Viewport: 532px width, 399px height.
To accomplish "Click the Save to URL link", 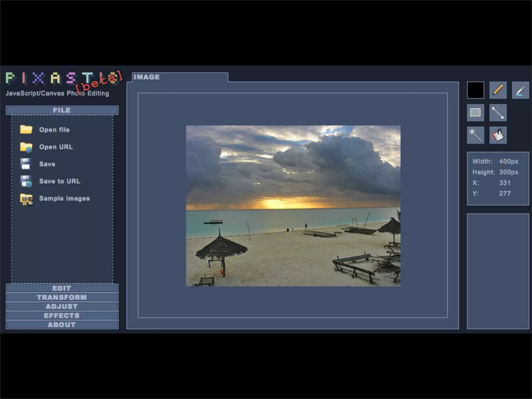I will [x=59, y=181].
